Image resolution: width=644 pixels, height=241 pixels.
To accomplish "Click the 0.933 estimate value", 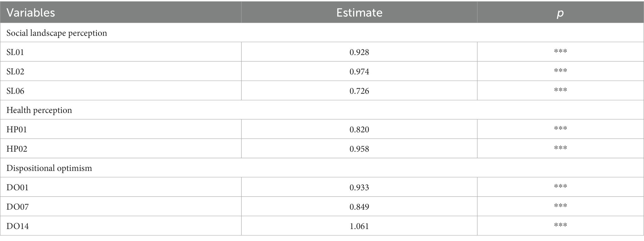I will point(359,187).
